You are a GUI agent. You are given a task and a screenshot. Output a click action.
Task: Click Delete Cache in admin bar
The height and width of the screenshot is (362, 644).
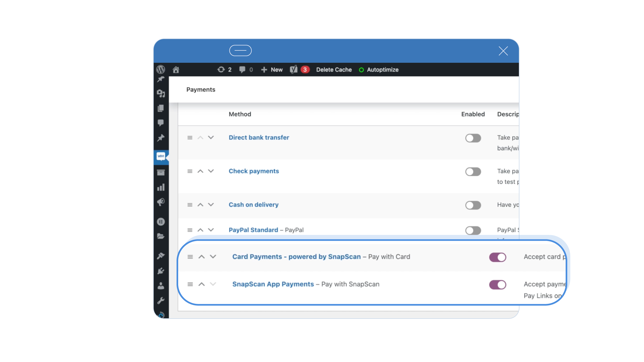(x=334, y=69)
